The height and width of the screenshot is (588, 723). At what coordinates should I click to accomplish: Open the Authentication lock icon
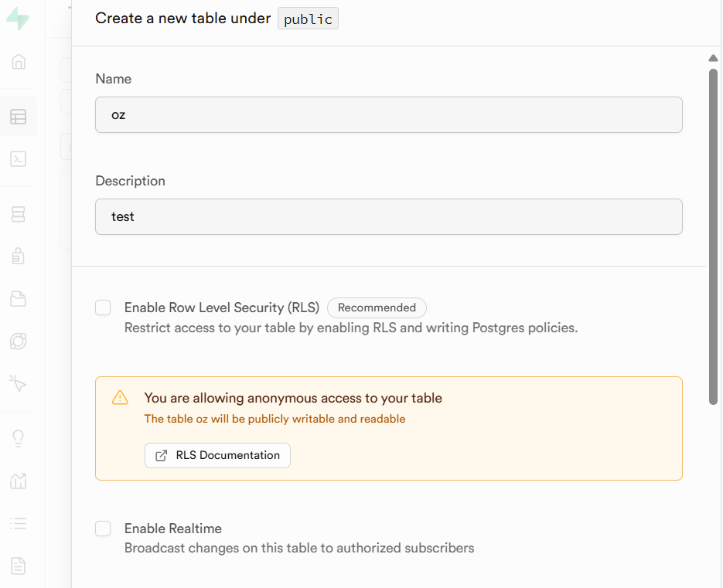19,256
